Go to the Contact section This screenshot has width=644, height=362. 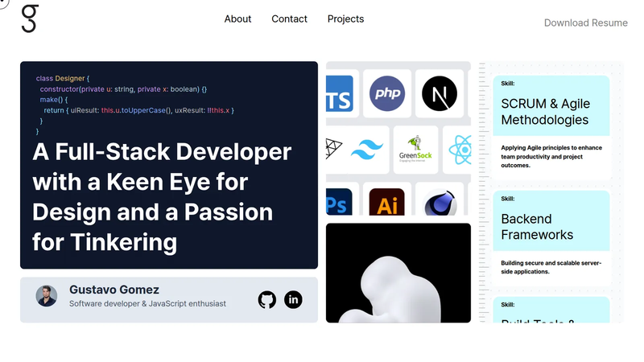(289, 19)
